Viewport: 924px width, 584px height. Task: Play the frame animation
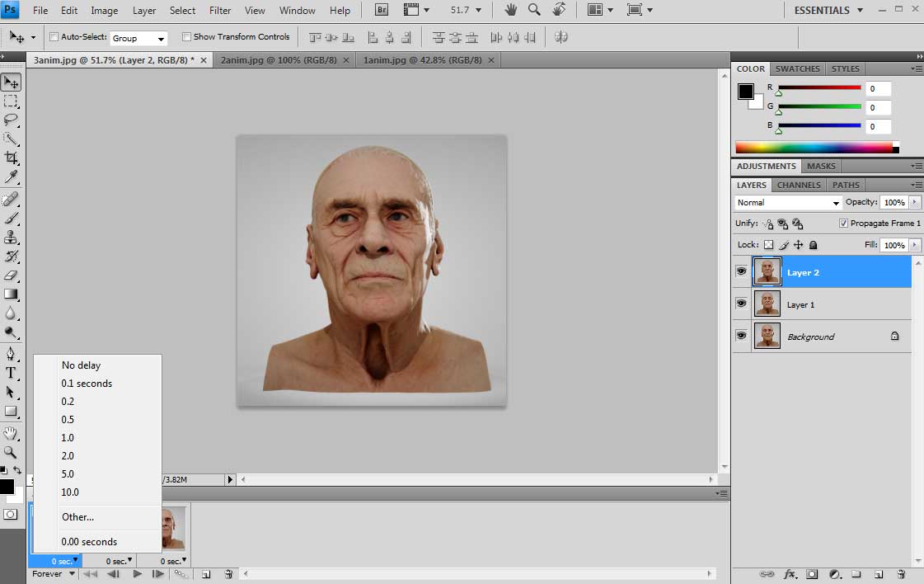(137, 574)
